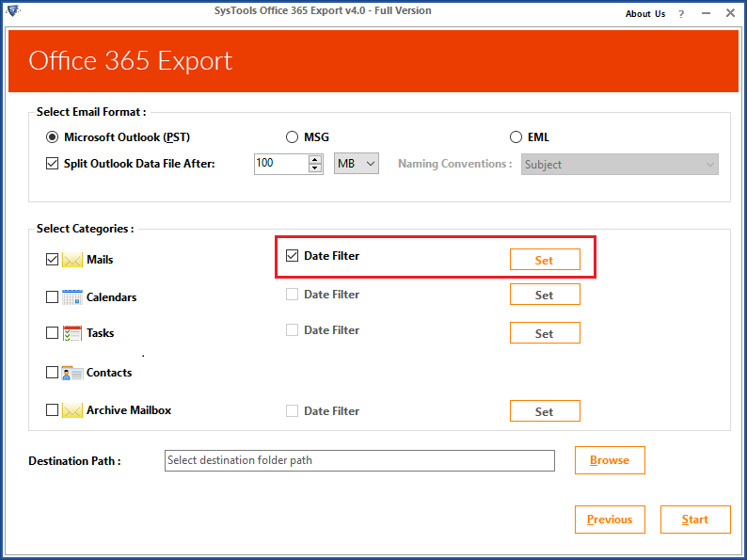Browse for a destination folder
This screenshot has width=747, height=560.
click(x=610, y=460)
